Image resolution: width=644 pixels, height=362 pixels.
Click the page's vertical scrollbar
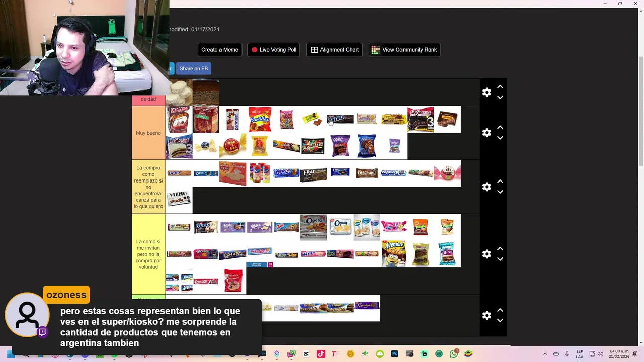click(x=640, y=111)
